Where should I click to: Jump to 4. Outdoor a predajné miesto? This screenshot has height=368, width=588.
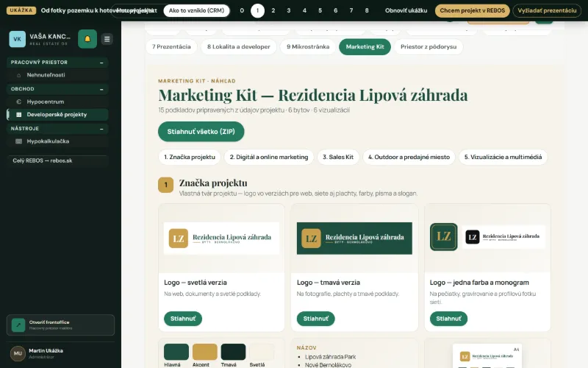[x=409, y=157]
